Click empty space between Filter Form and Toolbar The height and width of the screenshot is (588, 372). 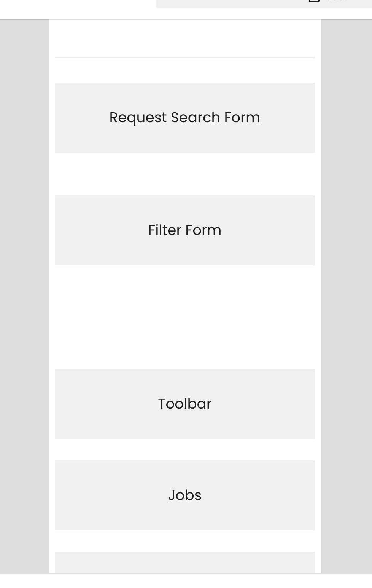184,317
